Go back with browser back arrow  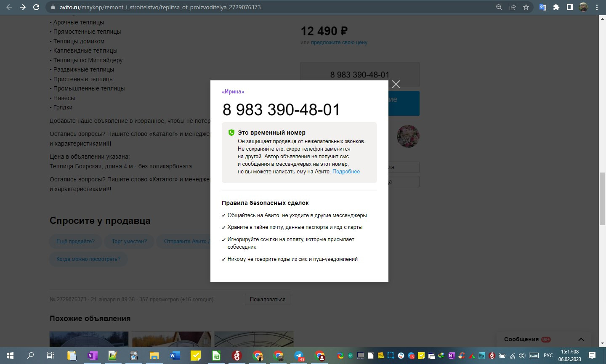pyautogui.click(x=9, y=7)
